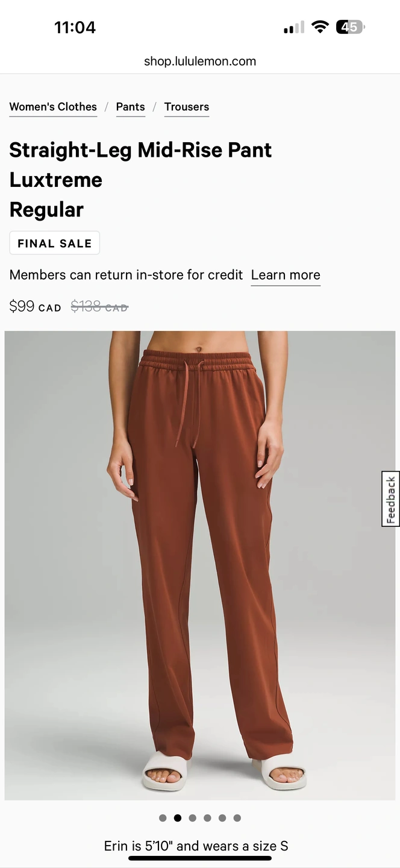Tap the Straight-Leg Mid-Rise Pant title
400x868 pixels.
click(140, 150)
